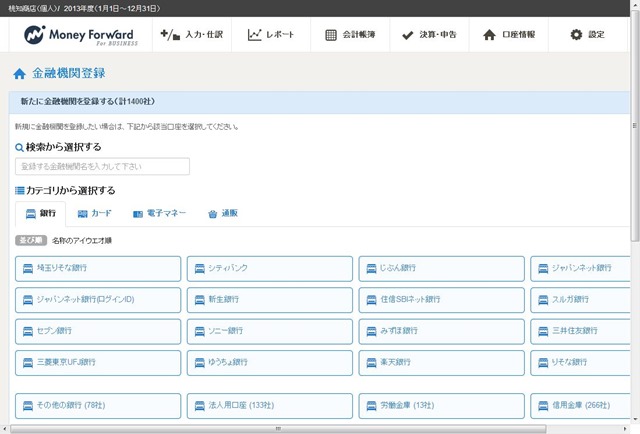
Task: Click the plus/folder icon beside 入力・仕訳
Action: pos(170,35)
